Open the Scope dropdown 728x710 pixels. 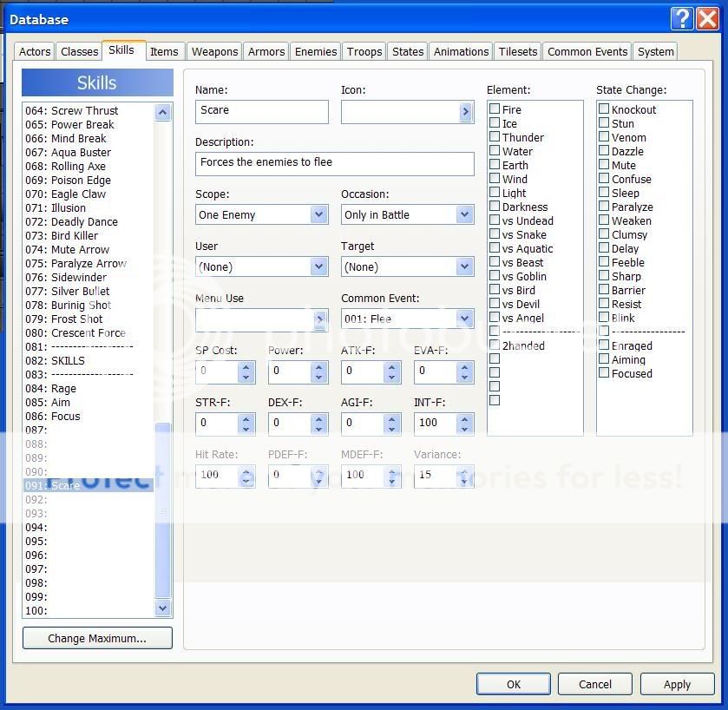pyautogui.click(x=318, y=214)
